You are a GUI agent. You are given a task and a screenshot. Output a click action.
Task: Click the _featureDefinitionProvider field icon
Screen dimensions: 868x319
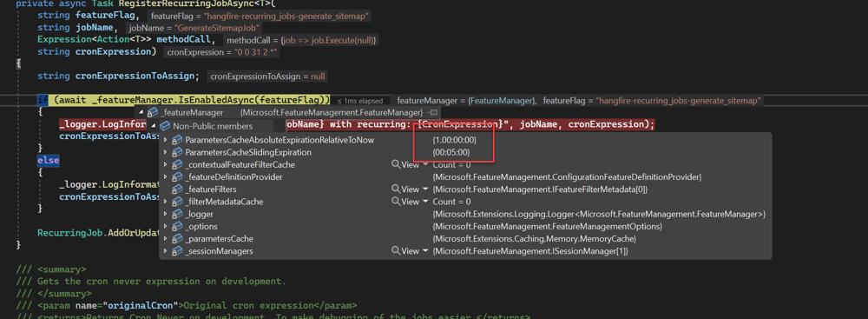coord(177,177)
